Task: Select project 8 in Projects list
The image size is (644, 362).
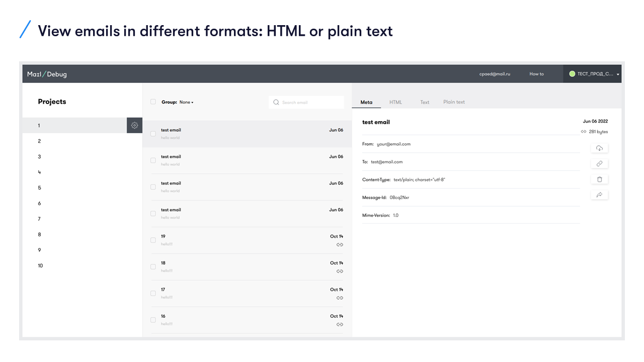Action: (x=83, y=234)
